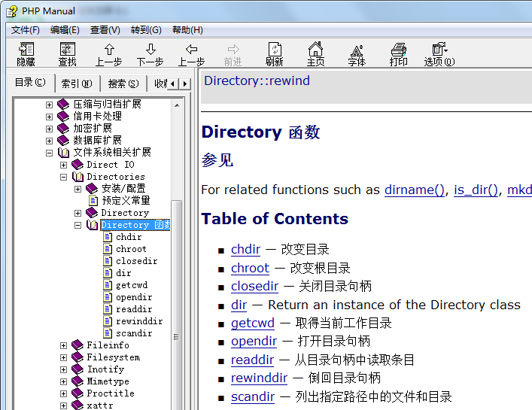This screenshot has width=532, height=410.
Task: Open the chroot link in Table of Contents
Action: 250,268
